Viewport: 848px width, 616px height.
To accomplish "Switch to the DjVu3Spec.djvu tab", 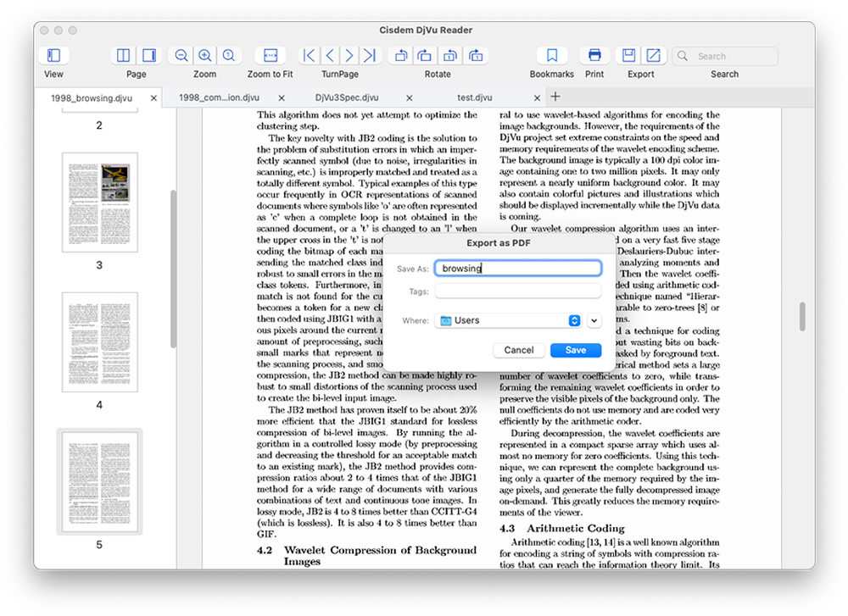I will click(x=347, y=97).
